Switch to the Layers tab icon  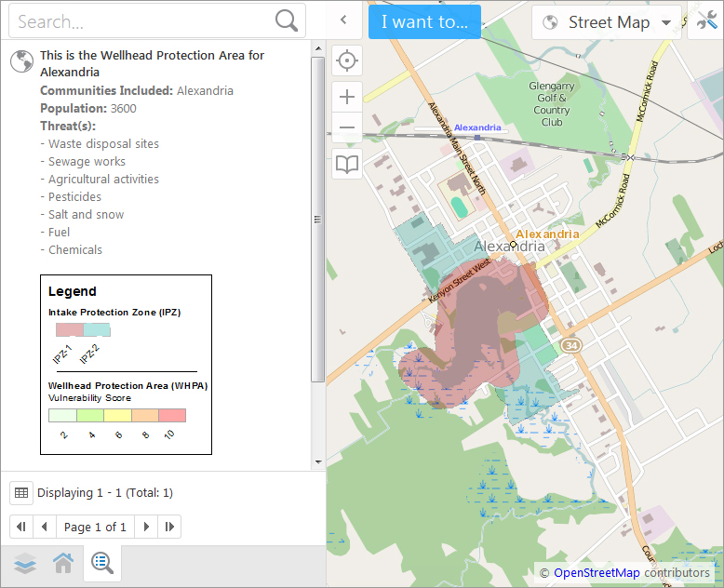point(25,564)
